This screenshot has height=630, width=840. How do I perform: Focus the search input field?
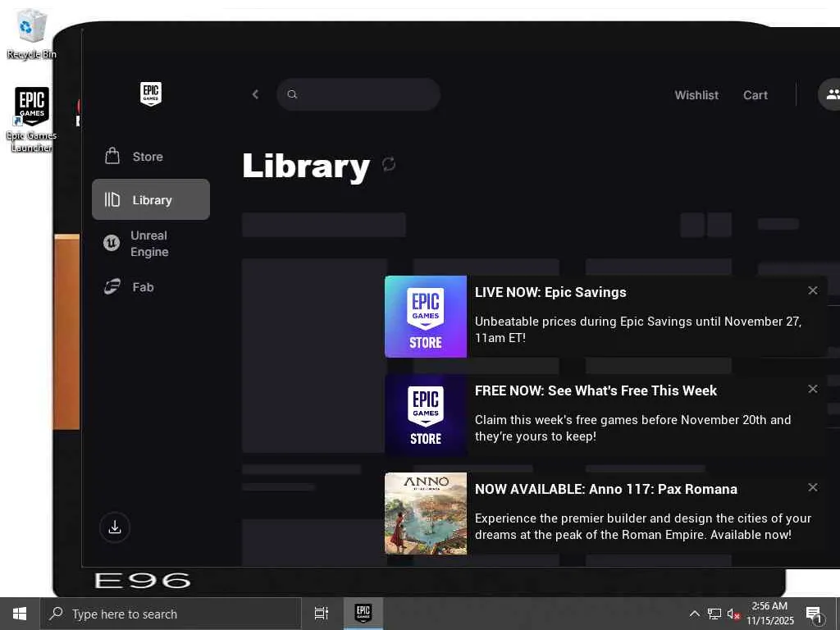click(x=358, y=94)
